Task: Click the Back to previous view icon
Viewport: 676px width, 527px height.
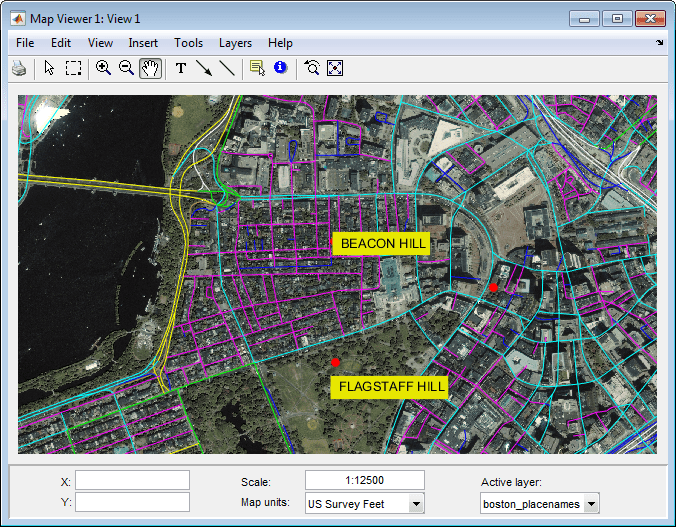Action: coord(312,68)
